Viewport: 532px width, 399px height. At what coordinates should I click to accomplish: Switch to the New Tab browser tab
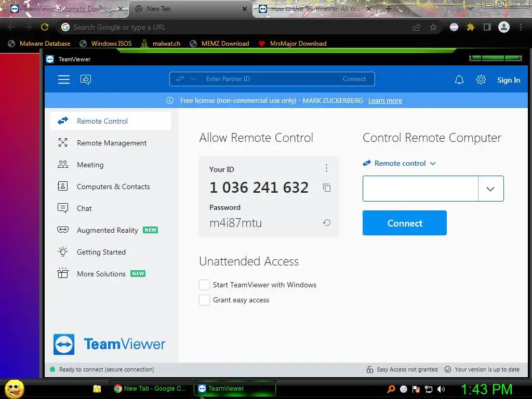coord(190,9)
